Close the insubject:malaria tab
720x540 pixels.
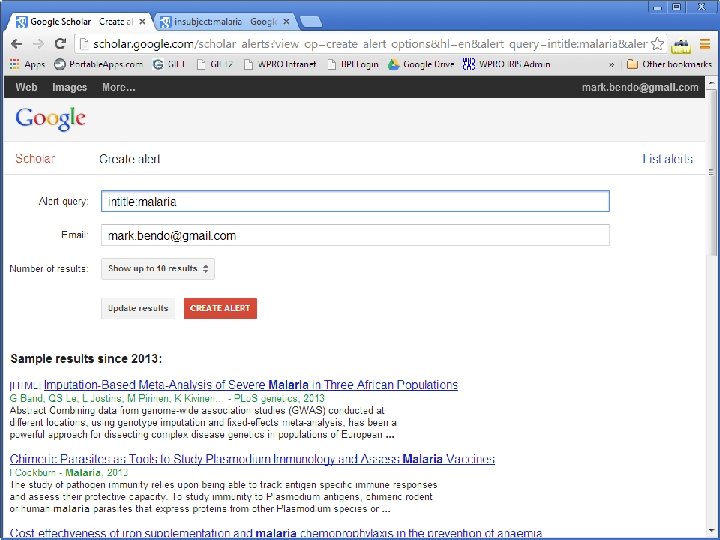[x=286, y=21]
